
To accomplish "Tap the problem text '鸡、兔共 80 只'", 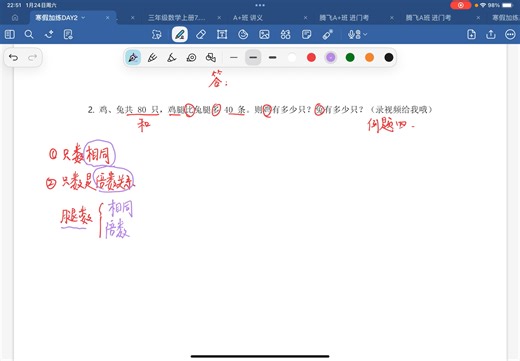I will click(129, 109).
